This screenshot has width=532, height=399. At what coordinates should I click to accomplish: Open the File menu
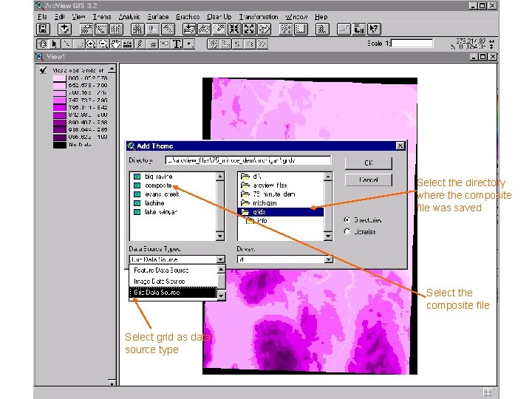click(x=42, y=16)
